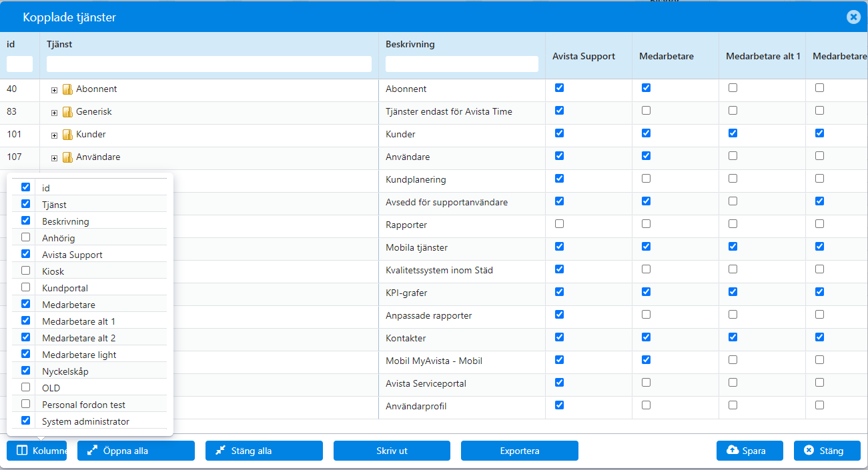Close the Kopplade tjänster dialog with X

(x=853, y=17)
